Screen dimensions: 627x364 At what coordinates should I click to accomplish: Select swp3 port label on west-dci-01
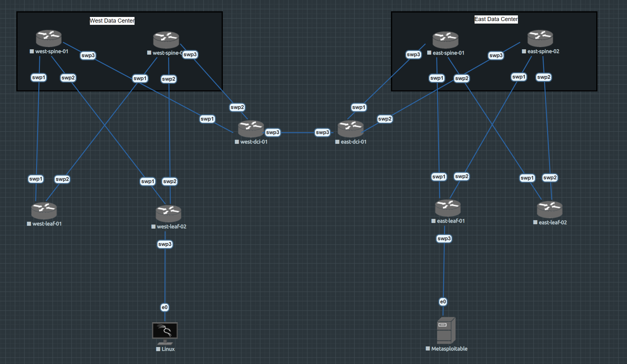[272, 132]
